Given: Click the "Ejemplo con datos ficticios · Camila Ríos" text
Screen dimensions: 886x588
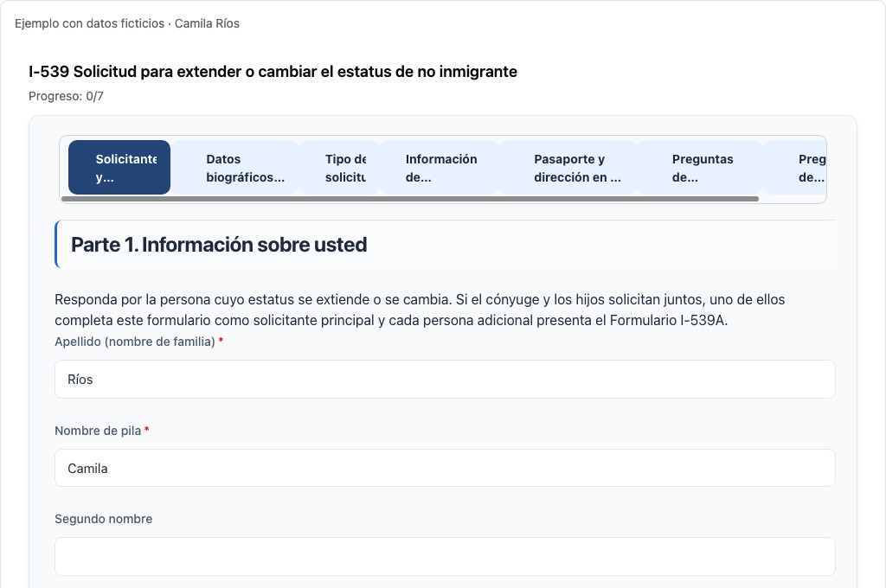Looking at the screenshot, I should [x=127, y=23].
